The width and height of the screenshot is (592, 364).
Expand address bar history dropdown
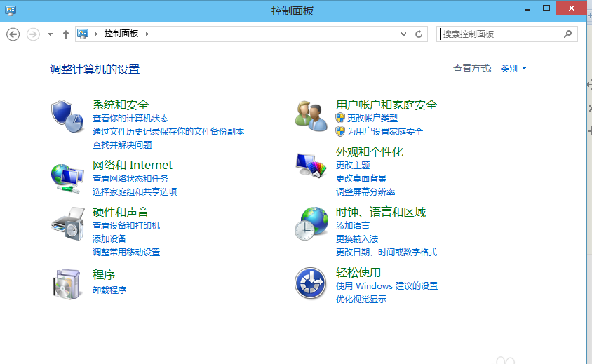[x=403, y=34]
